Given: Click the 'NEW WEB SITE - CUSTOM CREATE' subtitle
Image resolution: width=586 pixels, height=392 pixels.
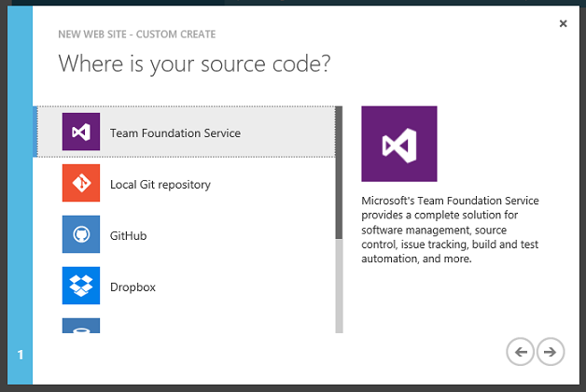Looking at the screenshot, I should tap(137, 35).
